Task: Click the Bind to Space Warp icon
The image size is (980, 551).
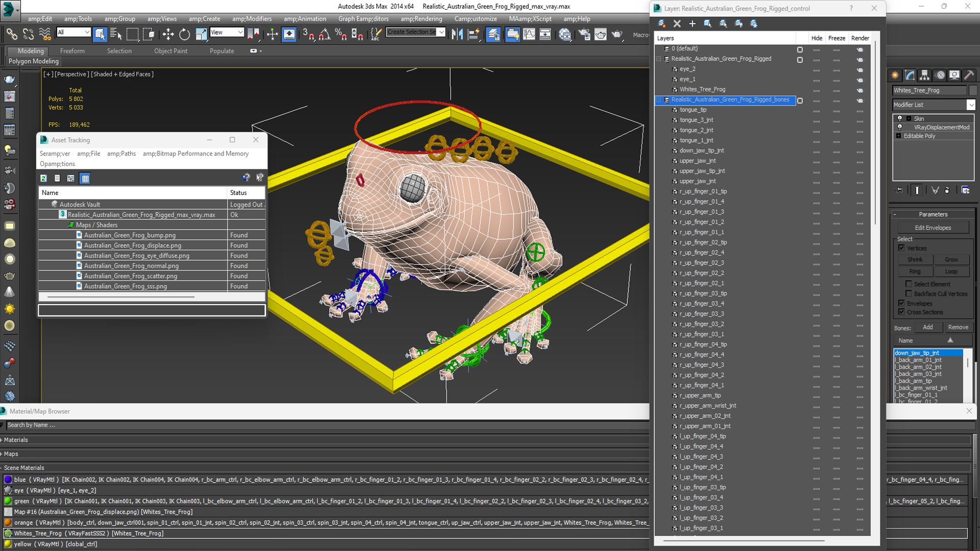Action: pyautogui.click(x=45, y=34)
